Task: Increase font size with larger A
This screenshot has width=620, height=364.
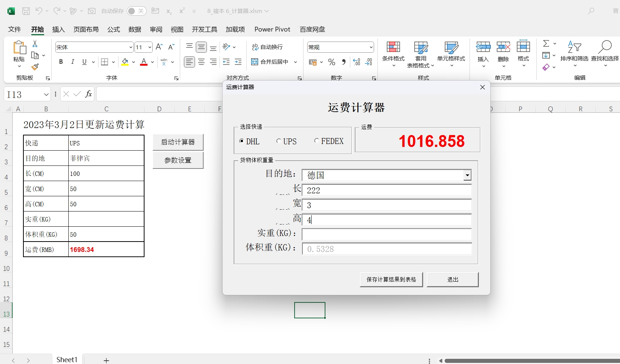Action: (x=159, y=47)
